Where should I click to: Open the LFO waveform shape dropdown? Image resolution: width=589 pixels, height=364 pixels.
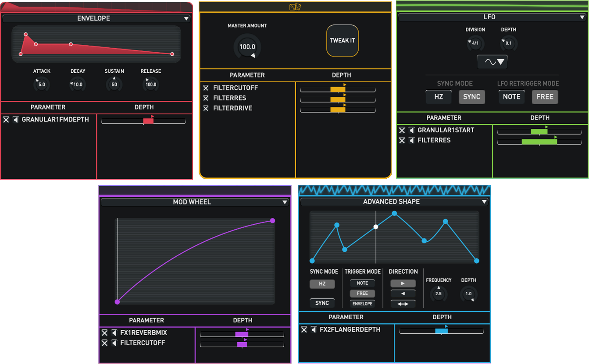tap(493, 62)
